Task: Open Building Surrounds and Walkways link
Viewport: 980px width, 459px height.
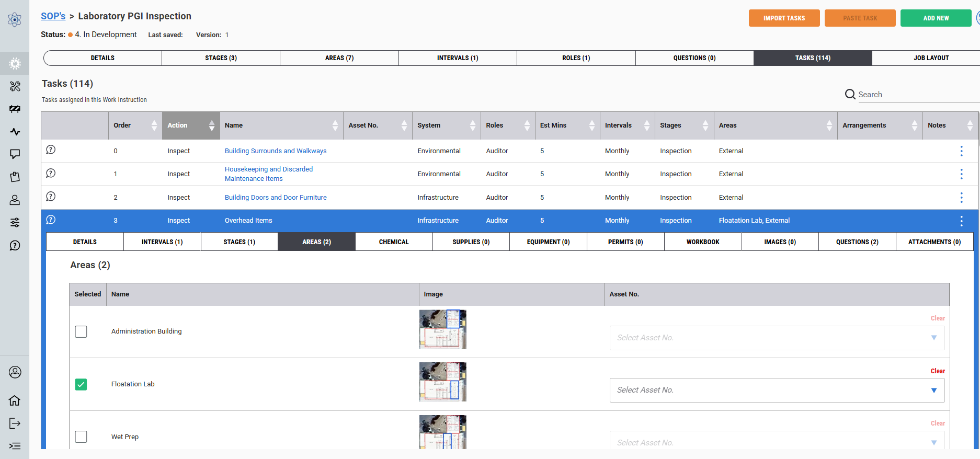Action: click(x=275, y=151)
